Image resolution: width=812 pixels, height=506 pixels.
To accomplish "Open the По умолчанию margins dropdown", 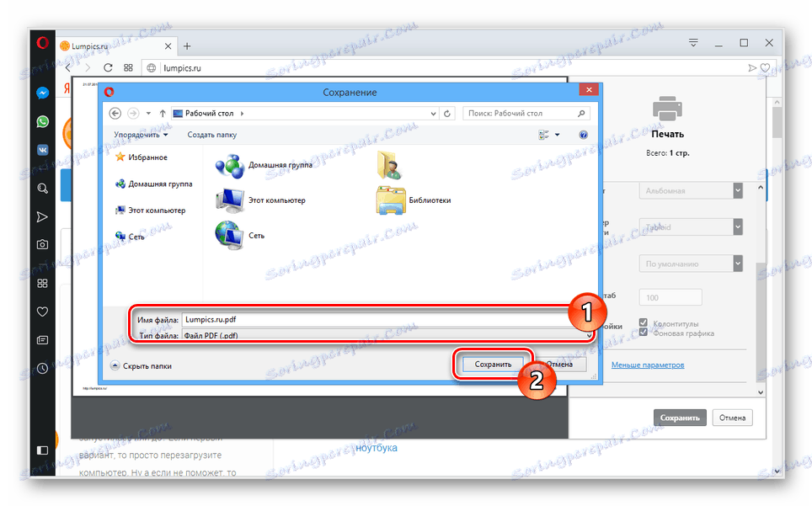I will click(691, 264).
